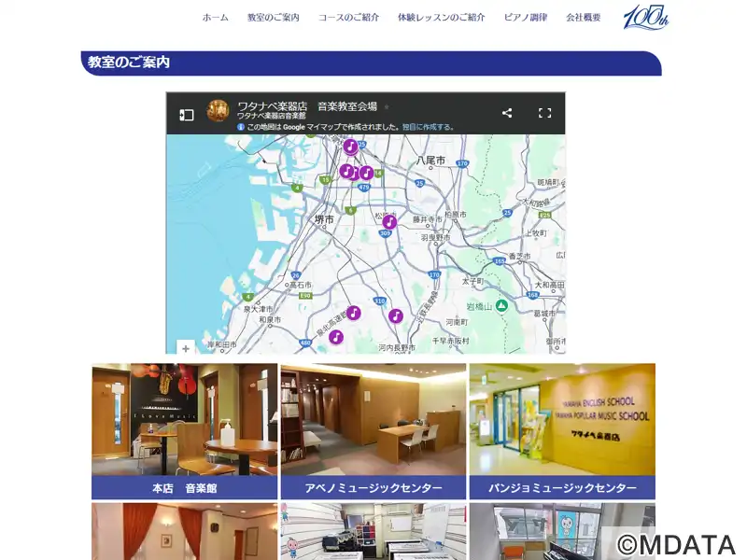Select the music pin above route 309

click(389, 222)
